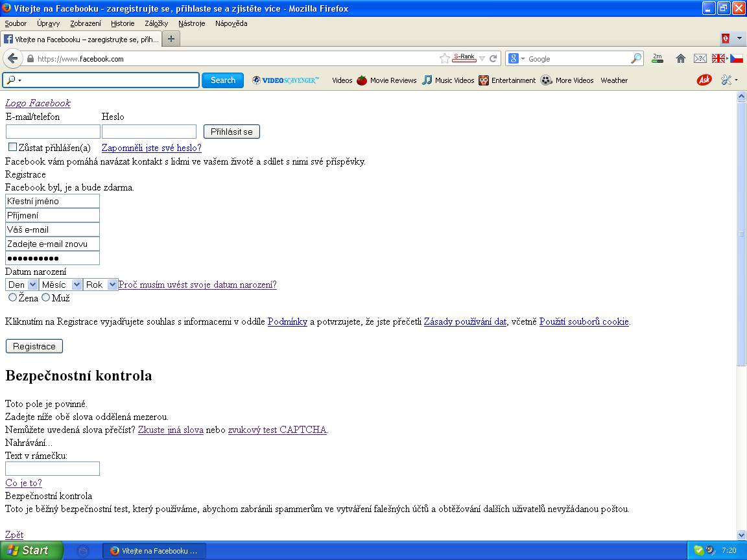
Task: Click the Facebook favicon on the tab
Action: tap(8, 39)
